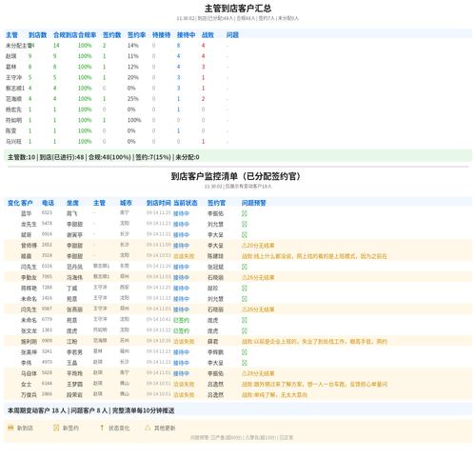This screenshot has width=476, height=459.
Task: Open 战败 reason text for customer 2866
Action: pos(274,395)
